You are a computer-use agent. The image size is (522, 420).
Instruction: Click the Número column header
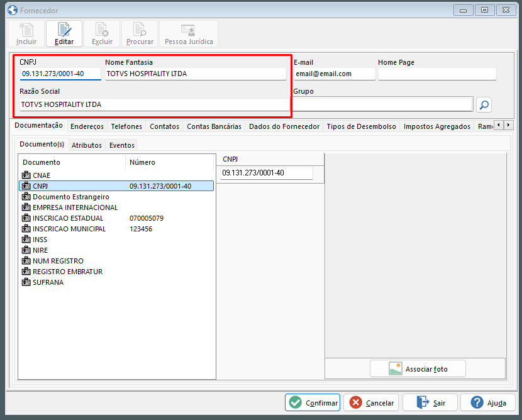pyautogui.click(x=170, y=162)
